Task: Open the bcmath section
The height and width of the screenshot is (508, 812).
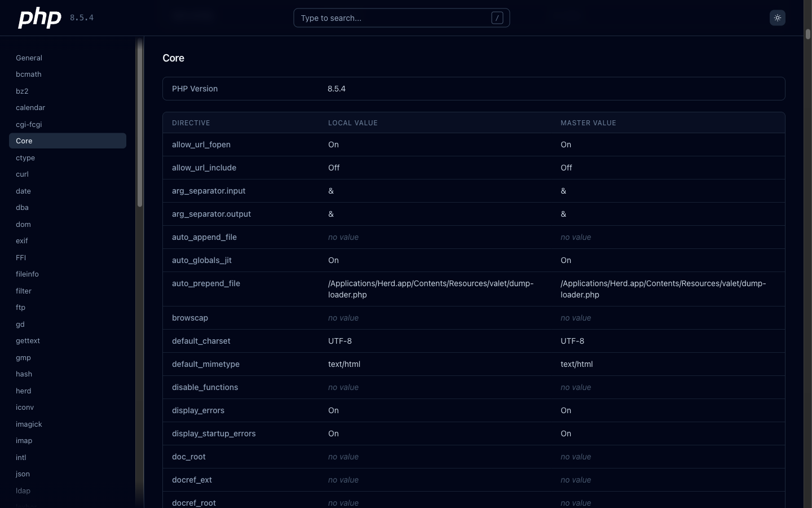Action: tap(28, 74)
